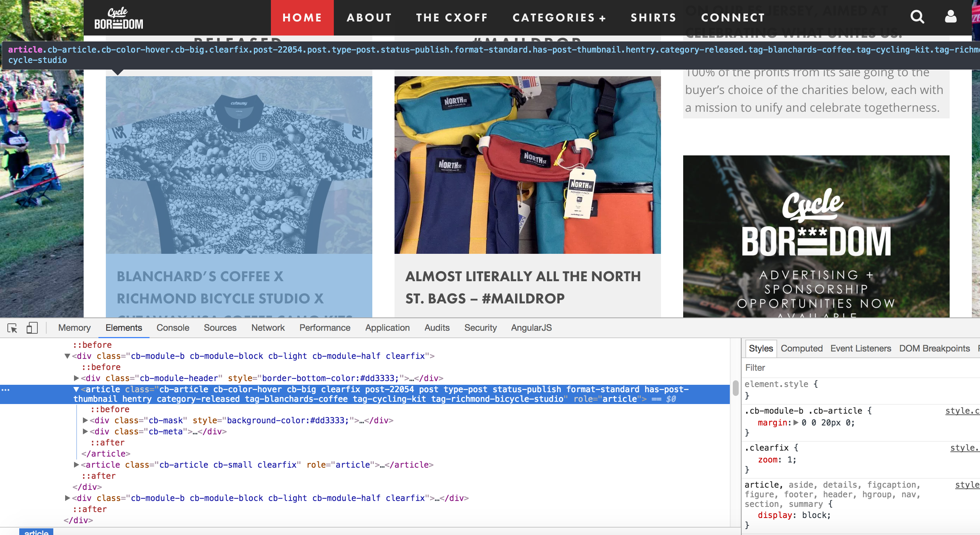Switch to the Sources tab

click(x=220, y=328)
